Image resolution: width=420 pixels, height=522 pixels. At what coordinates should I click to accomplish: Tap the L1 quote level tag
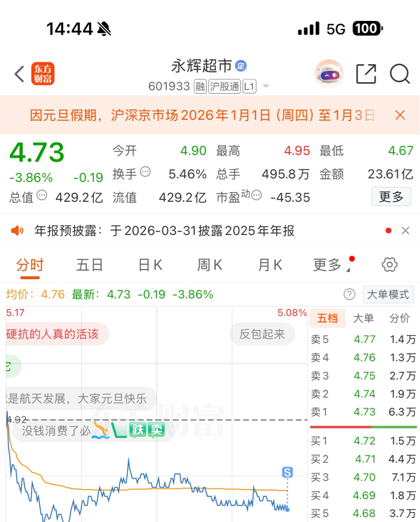point(249,87)
